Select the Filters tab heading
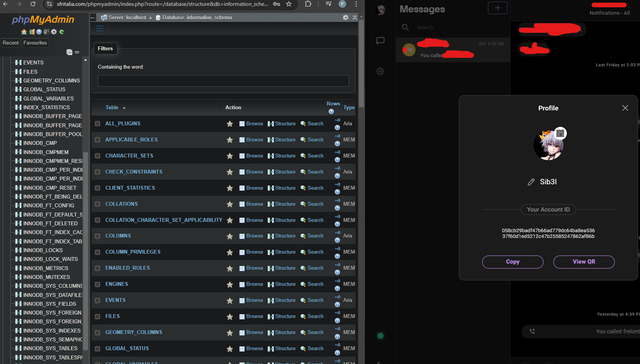 105,49
